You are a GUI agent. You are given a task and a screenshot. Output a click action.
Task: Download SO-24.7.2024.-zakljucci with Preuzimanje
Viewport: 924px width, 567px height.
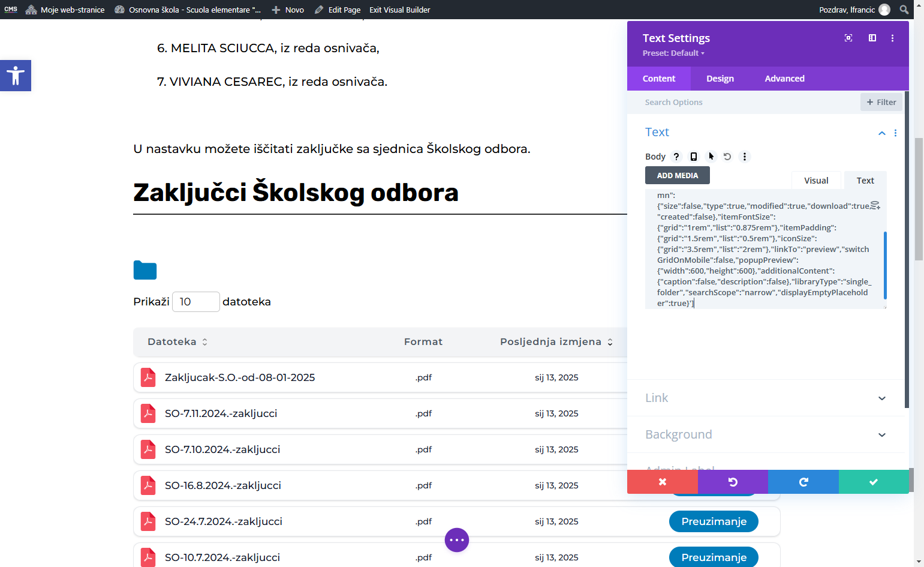click(714, 521)
